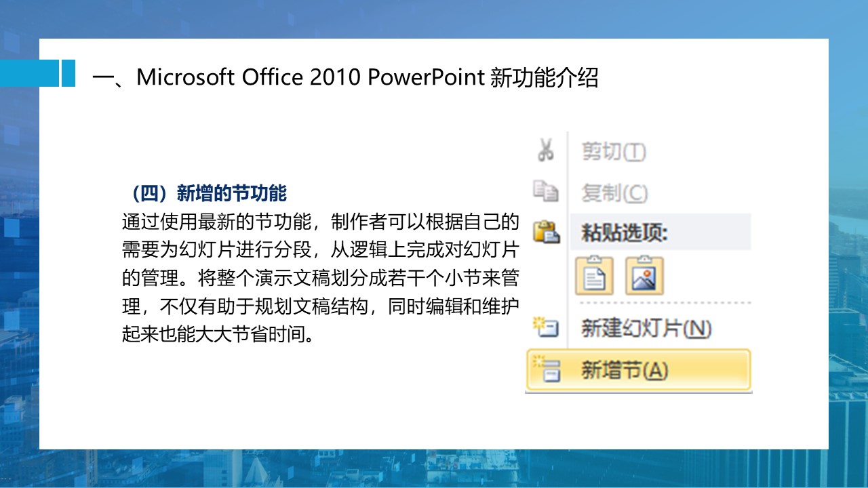Screen dimensions: 868x488
Task: Click the 粘贴选项 header label
Action: 625,233
